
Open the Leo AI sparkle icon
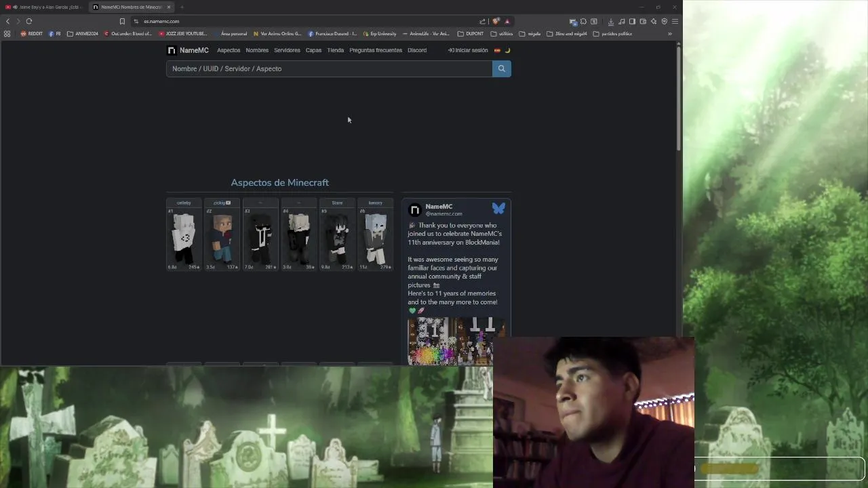point(654,22)
